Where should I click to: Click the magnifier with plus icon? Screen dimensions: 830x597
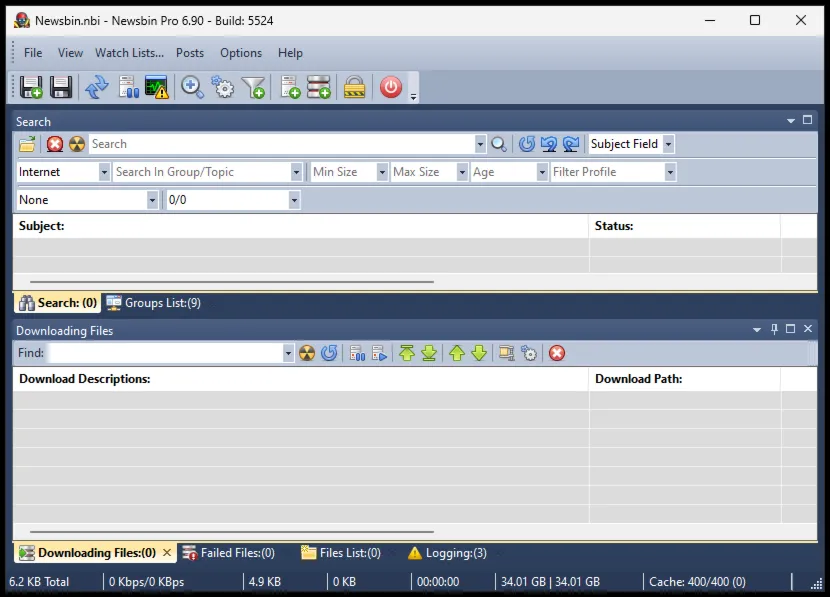[192, 87]
